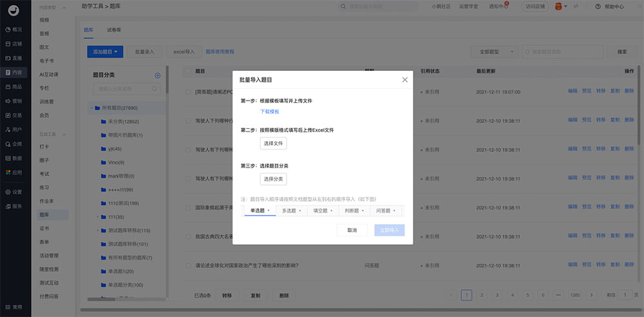
Task: Close the 批量导入题目 dialog
Action: 404,80
